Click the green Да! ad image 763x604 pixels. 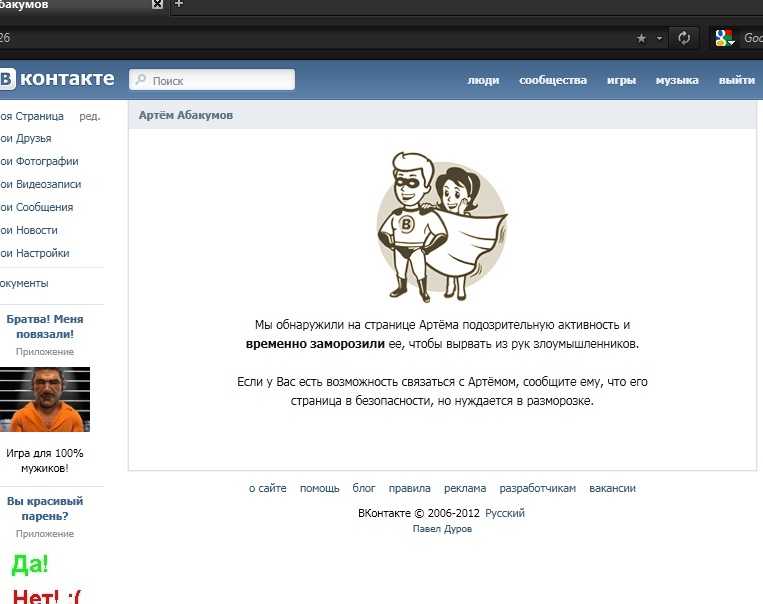tap(30, 564)
